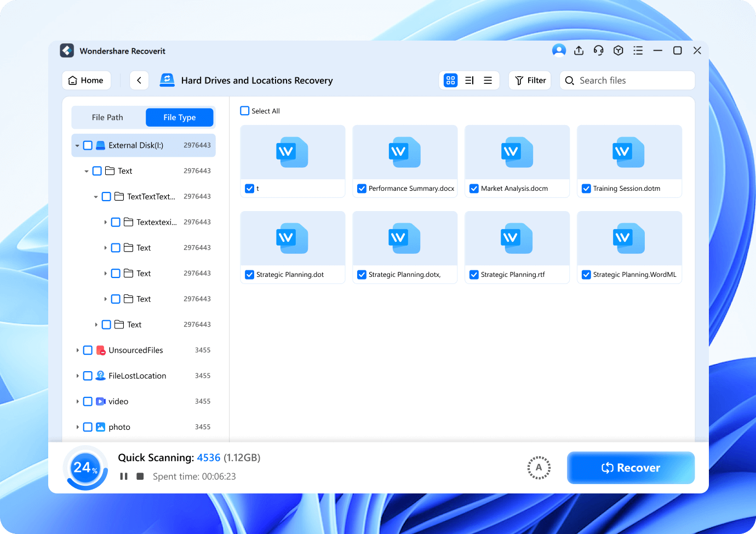This screenshot has height=534, width=756.
Task: Uncheck Strategic Planning.rtf checkbox
Action: point(474,275)
